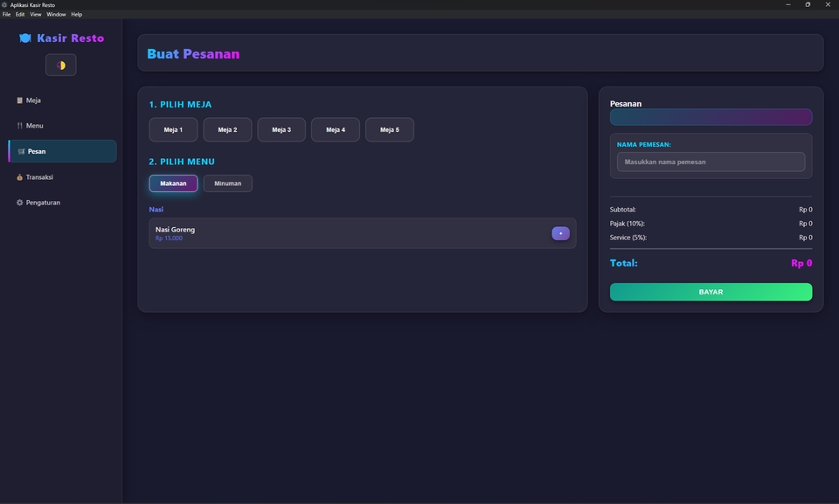Add Nasi Goreng with the plus button

coord(560,233)
